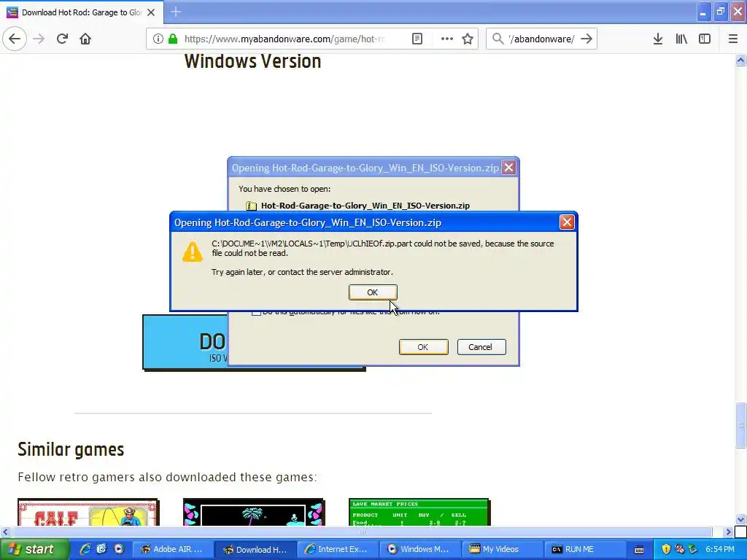Close the could-not-be-saved error dialog
The width and height of the screenshot is (747, 560).
[566, 222]
